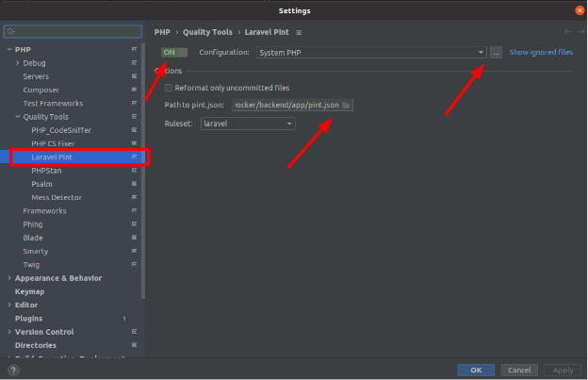Click project-level icon beside Smarty row

pos(134,251)
